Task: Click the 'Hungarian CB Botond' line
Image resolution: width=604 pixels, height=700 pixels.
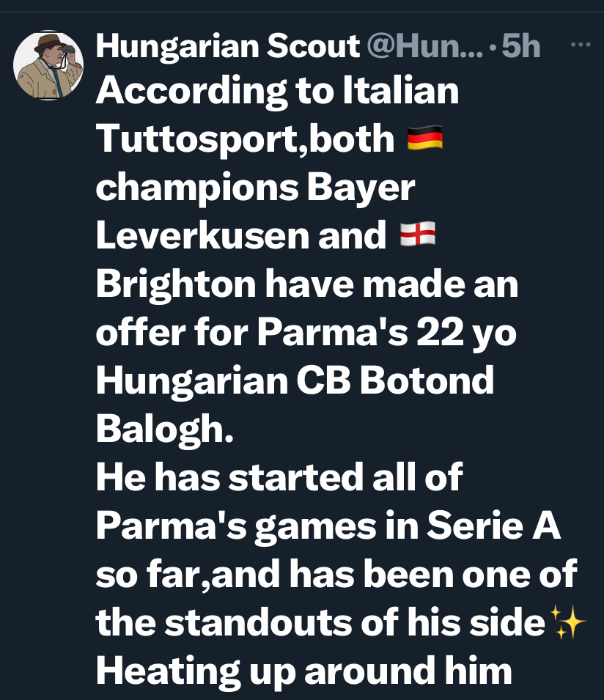Action: [295, 380]
